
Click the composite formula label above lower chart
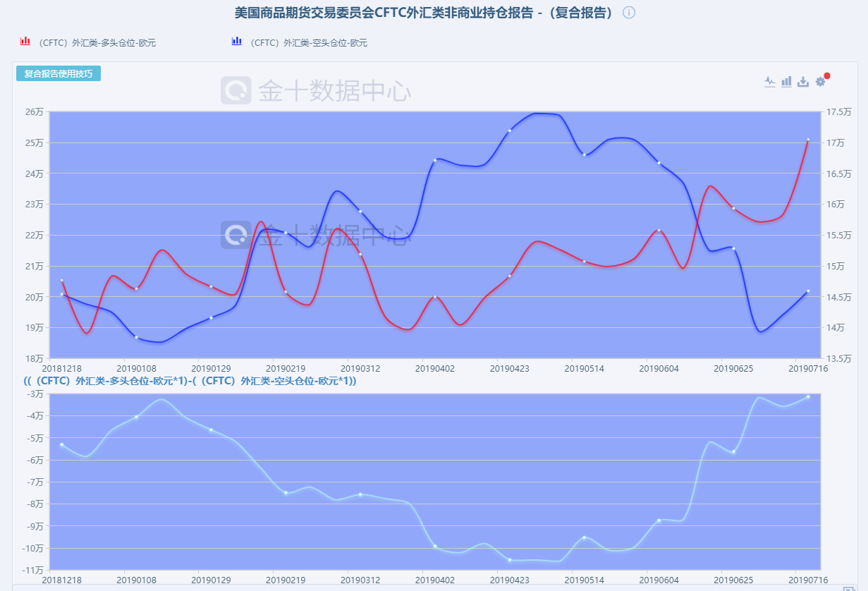190,381
